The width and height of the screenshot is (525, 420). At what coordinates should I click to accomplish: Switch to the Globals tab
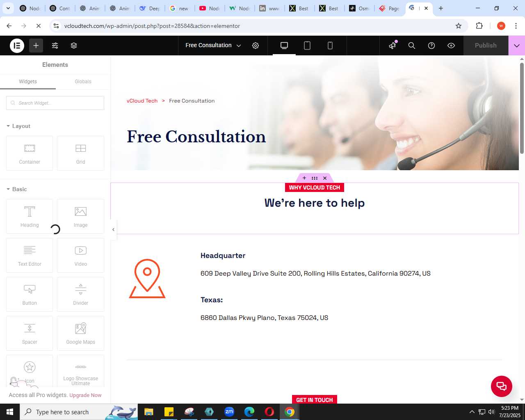83,82
